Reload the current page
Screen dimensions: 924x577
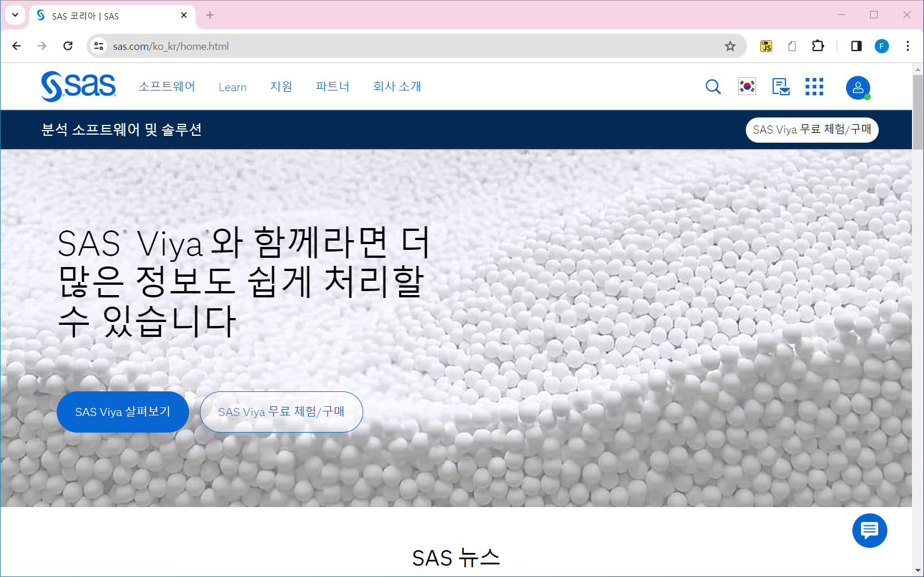click(68, 46)
